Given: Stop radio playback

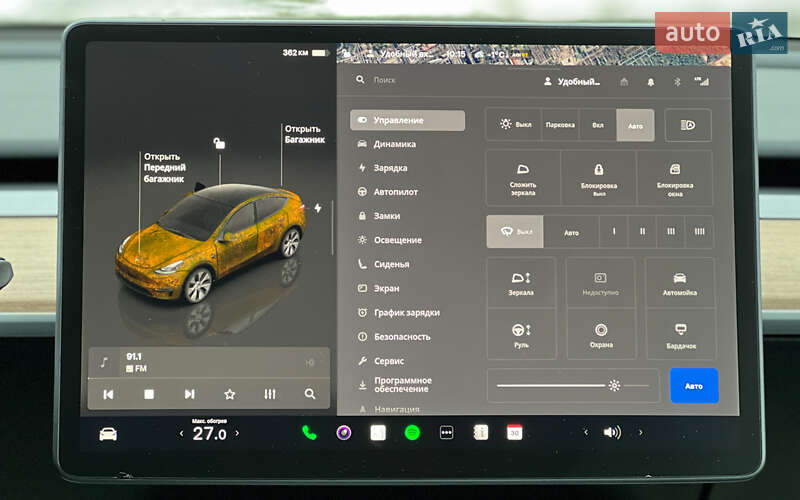Looking at the screenshot, I should [149, 394].
